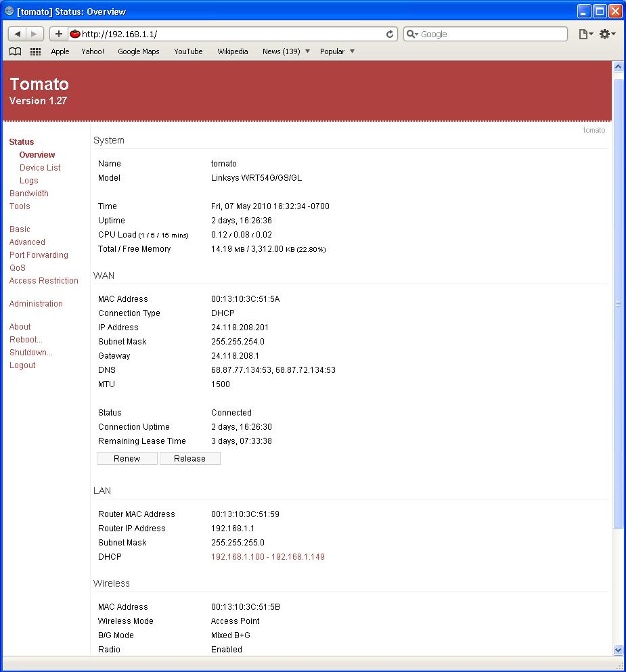Click the vertical scrollbar thumb

point(618,304)
